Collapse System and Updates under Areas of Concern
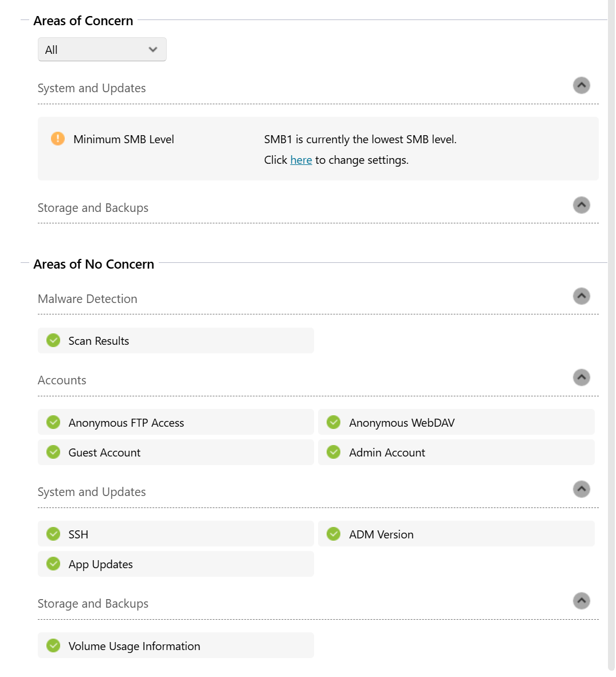This screenshot has width=616, height=677. 581,85
